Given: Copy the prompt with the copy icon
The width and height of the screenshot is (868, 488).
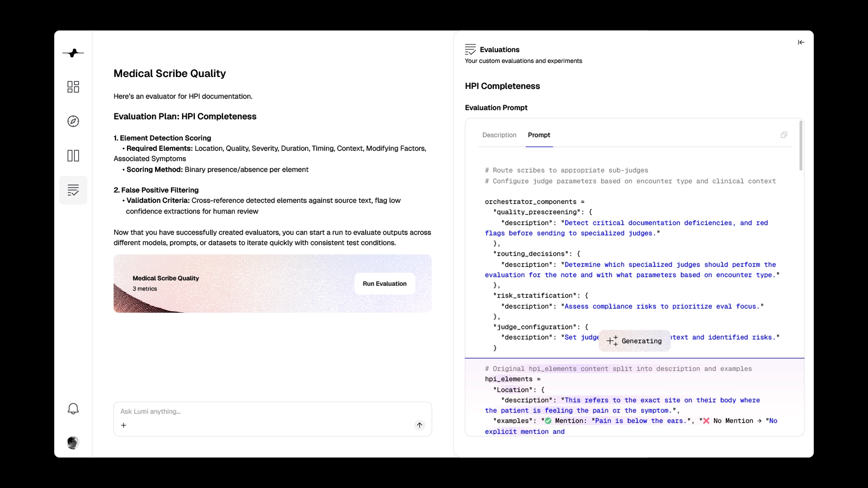Looking at the screenshot, I should click(x=784, y=135).
